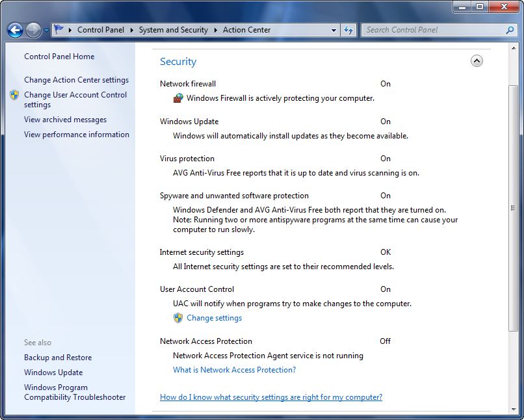This screenshot has height=420, width=524.
Task: Click the Action Center flag icon in address bar
Action: pos(59,29)
